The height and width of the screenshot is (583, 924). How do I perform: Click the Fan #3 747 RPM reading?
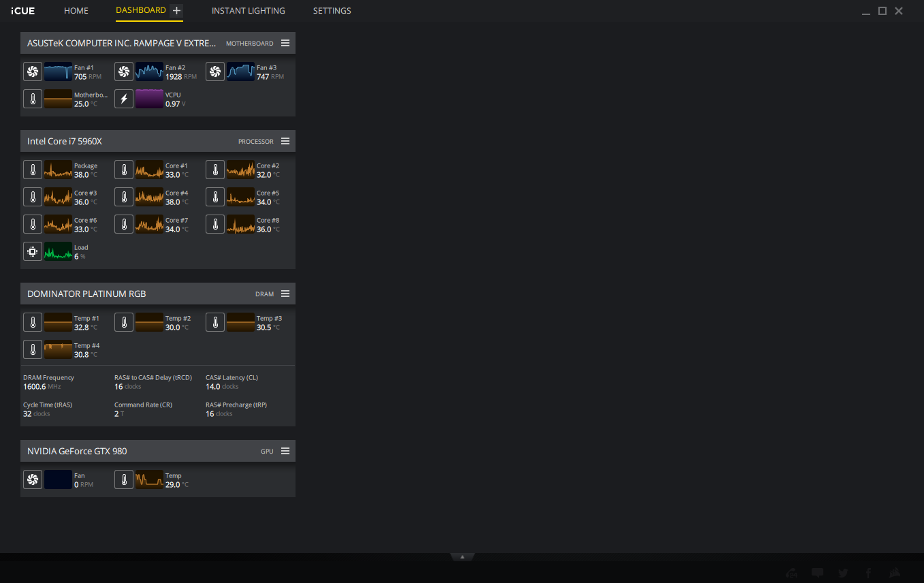coord(270,77)
